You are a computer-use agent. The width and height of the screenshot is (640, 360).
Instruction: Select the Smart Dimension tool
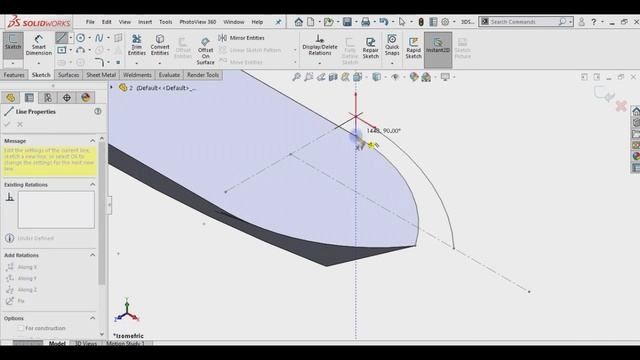click(39, 45)
